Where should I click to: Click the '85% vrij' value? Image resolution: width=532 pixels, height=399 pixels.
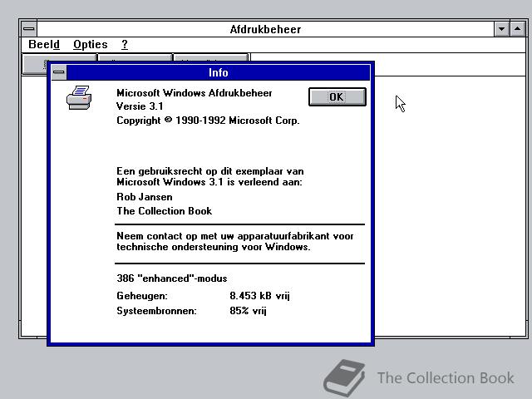(x=248, y=310)
